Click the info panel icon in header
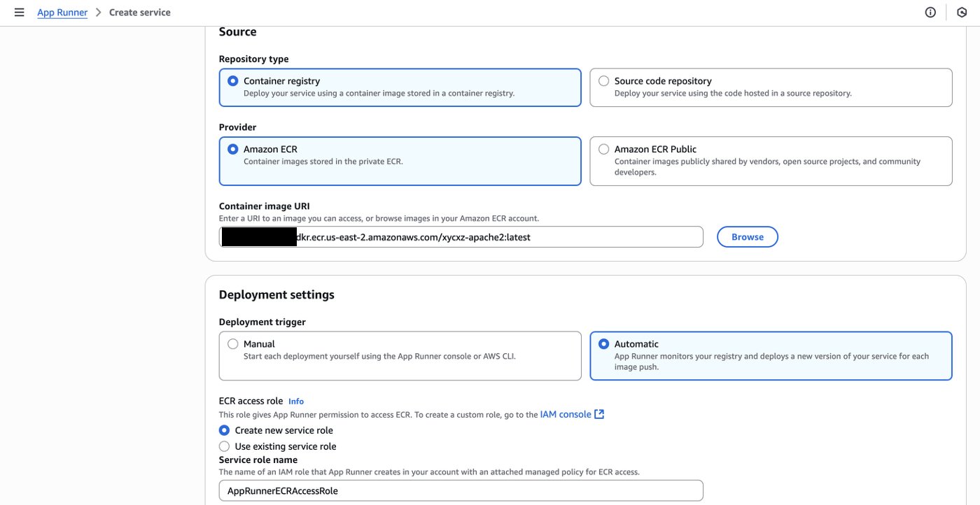980x505 pixels. [x=930, y=13]
